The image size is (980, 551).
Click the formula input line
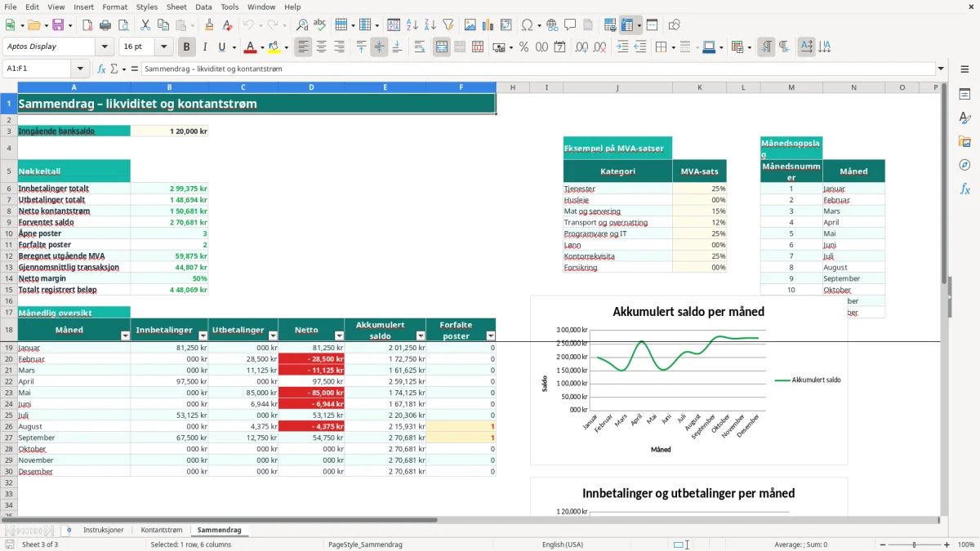coord(538,69)
